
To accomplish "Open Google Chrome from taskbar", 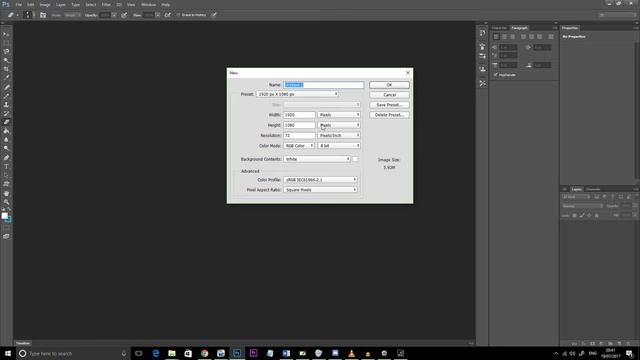I will coord(204,353).
